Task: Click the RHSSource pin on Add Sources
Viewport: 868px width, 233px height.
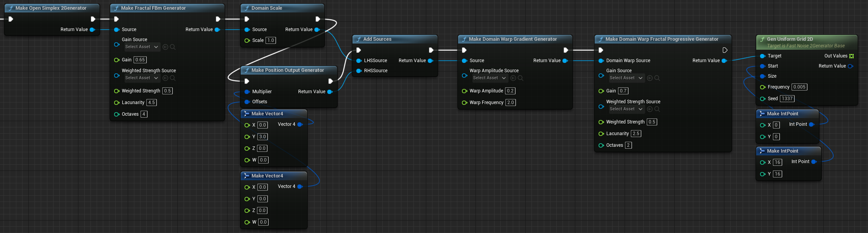Action: pos(359,71)
